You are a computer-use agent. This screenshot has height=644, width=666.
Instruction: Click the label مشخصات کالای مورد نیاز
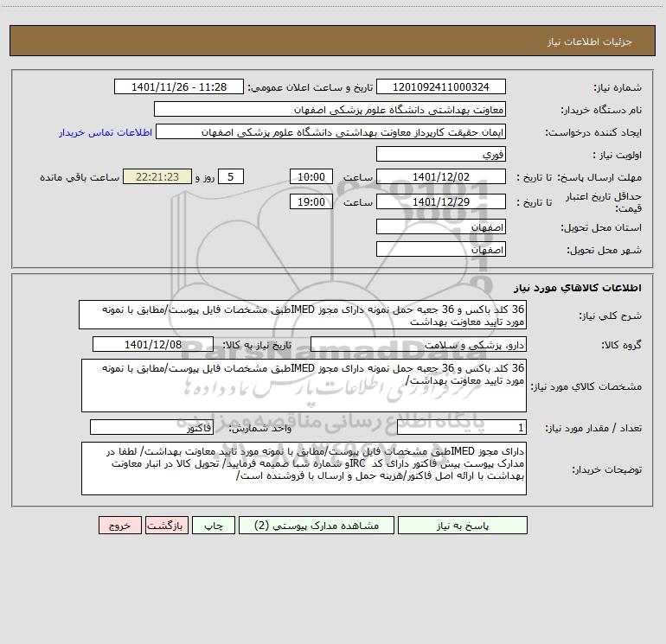pos(587,386)
